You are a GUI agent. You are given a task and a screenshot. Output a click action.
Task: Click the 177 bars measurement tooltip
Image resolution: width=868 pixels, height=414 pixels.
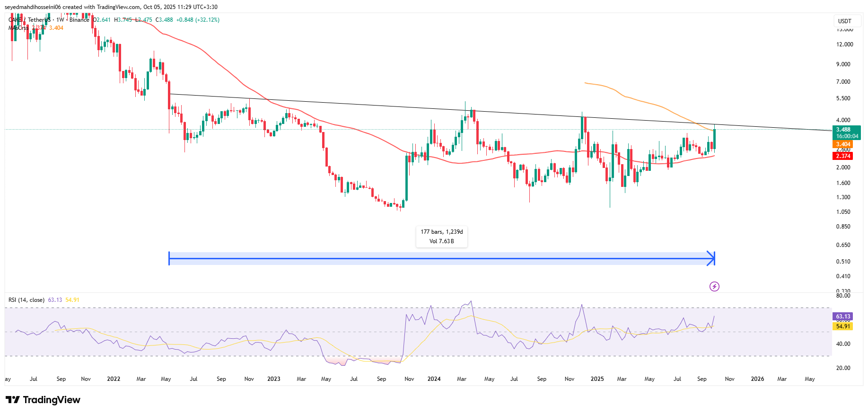tap(442, 236)
